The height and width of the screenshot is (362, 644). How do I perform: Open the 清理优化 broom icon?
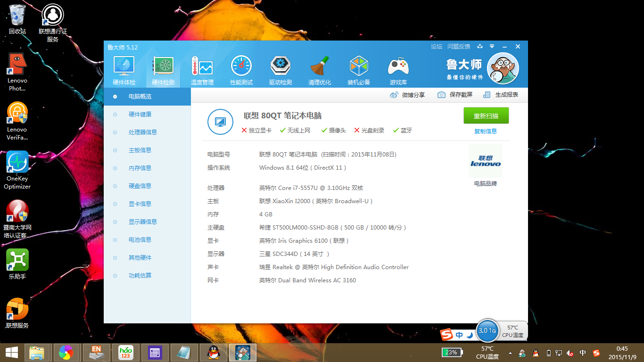(x=320, y=67)
